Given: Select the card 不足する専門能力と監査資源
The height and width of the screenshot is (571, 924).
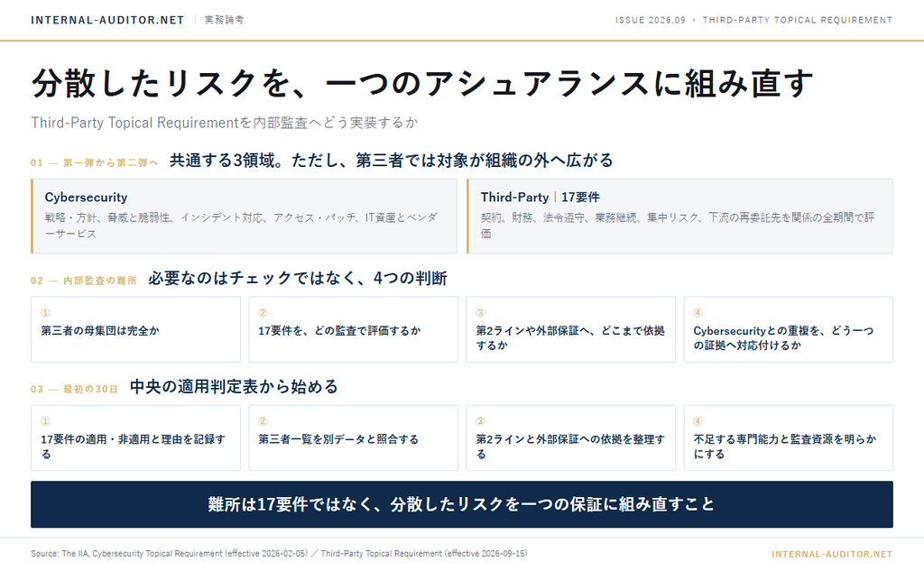Looking at the screenshot, I should [x=789, y=437].
